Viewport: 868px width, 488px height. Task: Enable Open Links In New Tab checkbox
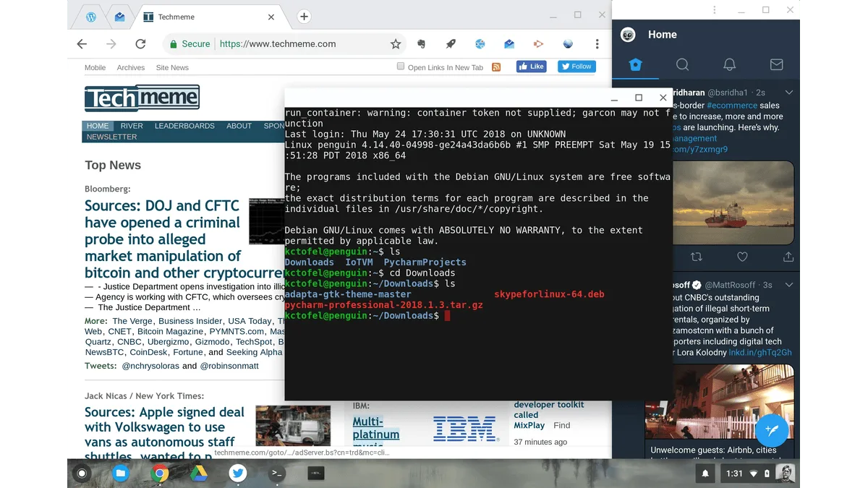click(x=401, y=67)
